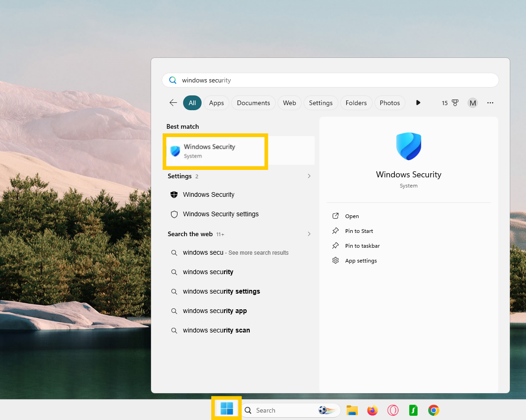The image size is (526, 420).
Task: Click the Windows Security title in preview pane
Action: (409, 174)
